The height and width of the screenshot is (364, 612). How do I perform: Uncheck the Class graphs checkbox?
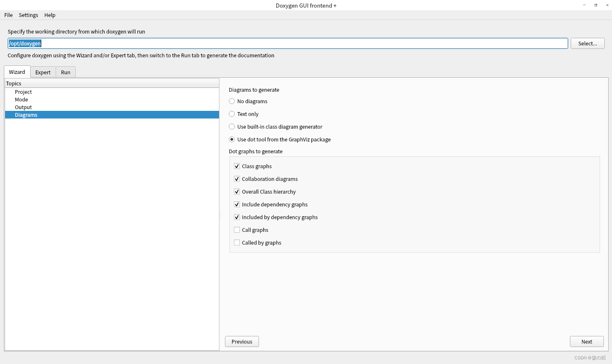pyautogui.click(x=237, y=166)
